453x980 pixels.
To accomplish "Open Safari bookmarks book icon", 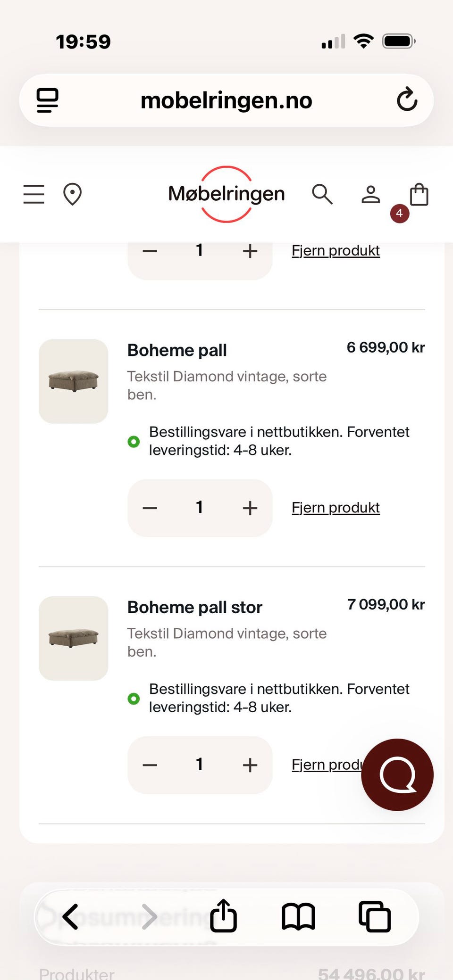I will tap(298, 916).
